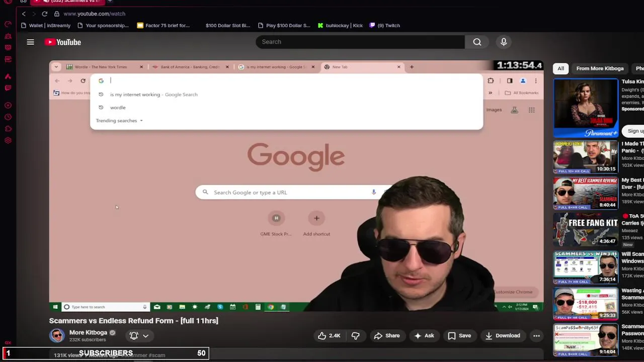Open Chrome tab search chevron in video
The width and height of the screenshot is (644, 362).
[x=56, y=67]
